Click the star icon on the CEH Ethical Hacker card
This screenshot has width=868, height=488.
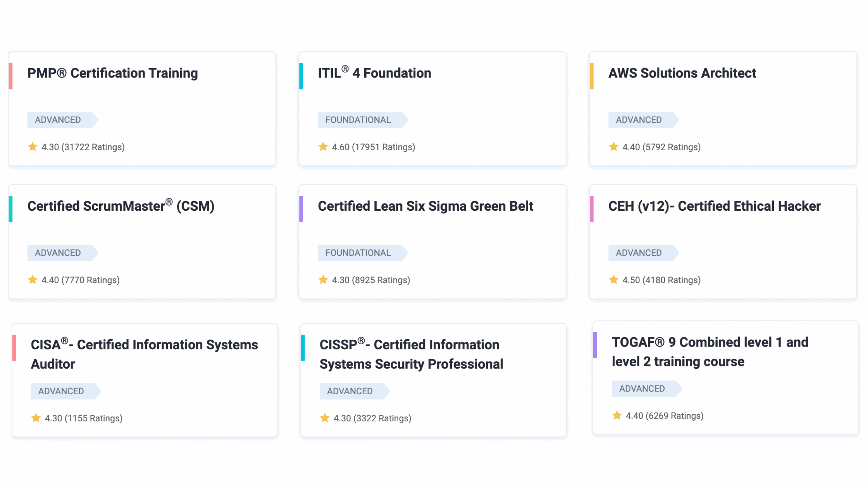613,280
